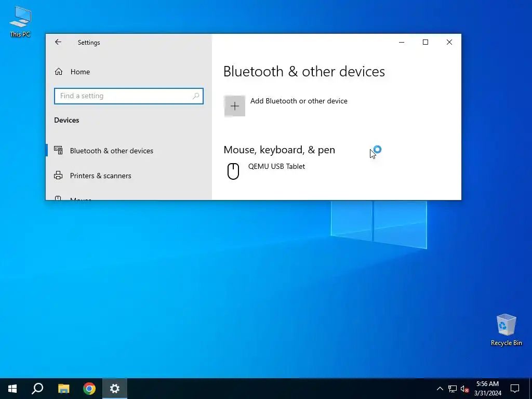Open Settings Home page
The width and height of the screenshot is (532, 399).
coord(80,72)
